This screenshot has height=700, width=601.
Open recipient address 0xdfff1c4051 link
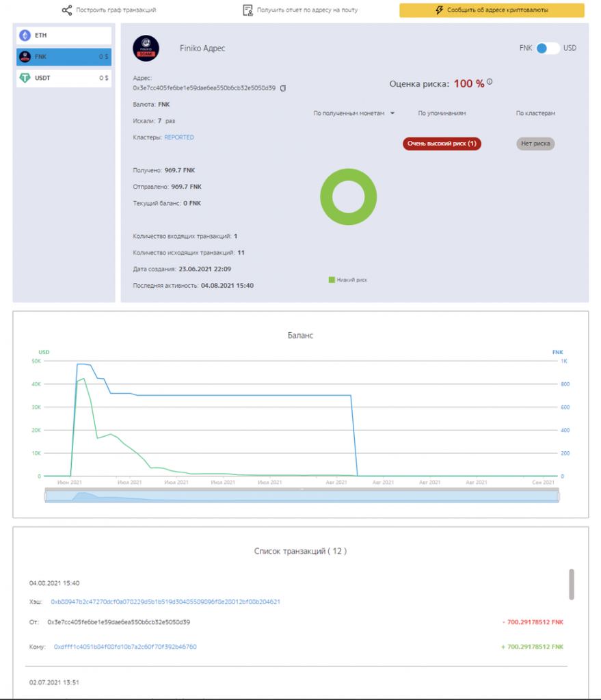click(125, 647)
